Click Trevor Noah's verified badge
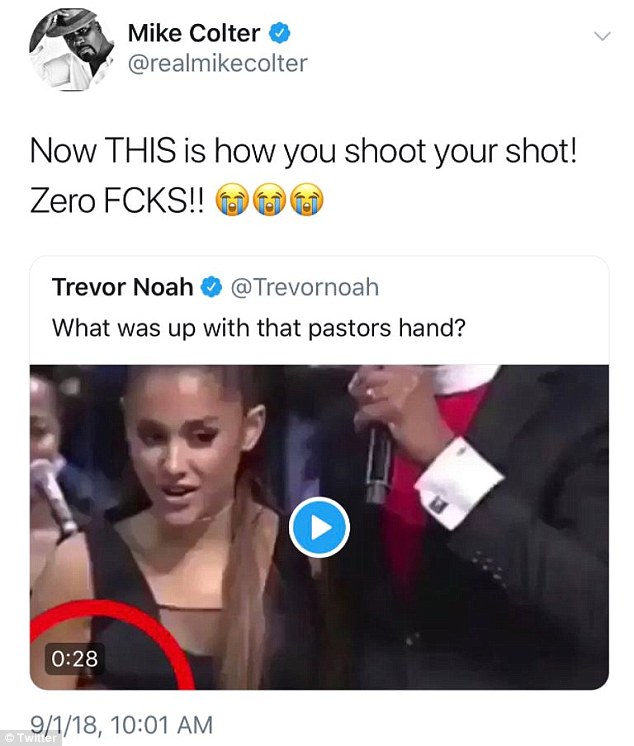This screenshot has width=634, height=746. coord(212,288)
